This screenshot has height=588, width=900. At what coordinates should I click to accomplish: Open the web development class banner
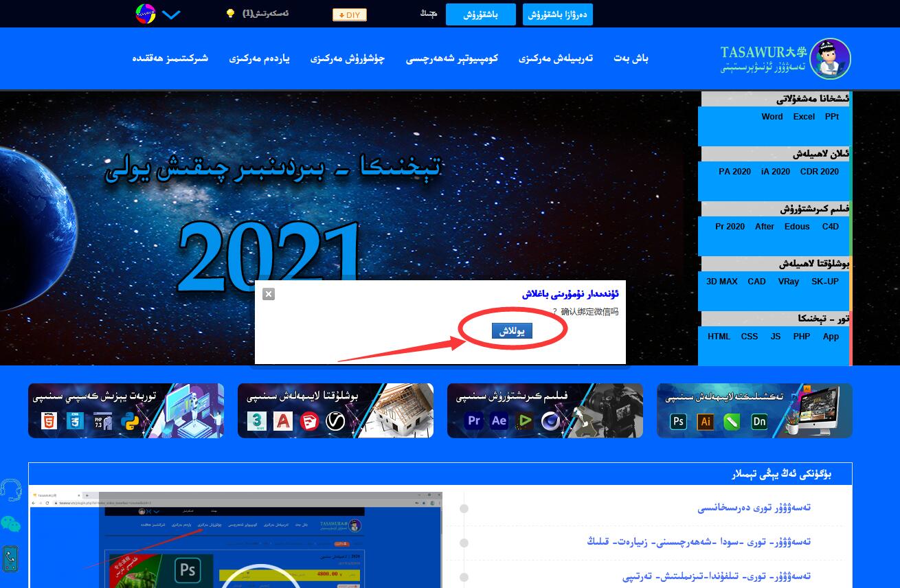[x=126, y=411]
